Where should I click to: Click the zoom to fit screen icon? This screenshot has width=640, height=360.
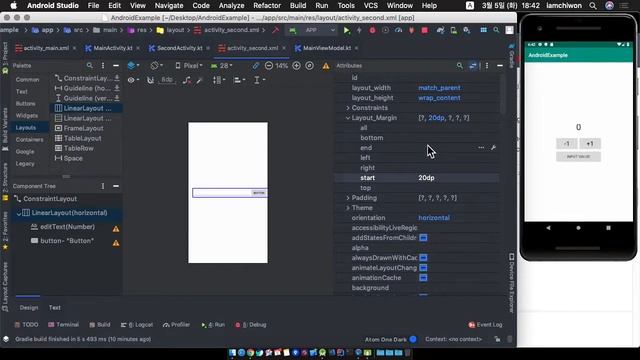(x=310, y=66)
